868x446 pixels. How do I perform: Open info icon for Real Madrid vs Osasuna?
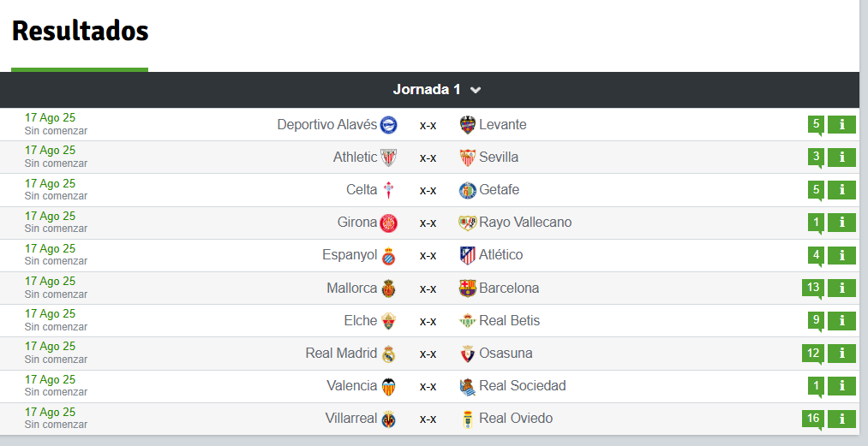click(841, 353)
